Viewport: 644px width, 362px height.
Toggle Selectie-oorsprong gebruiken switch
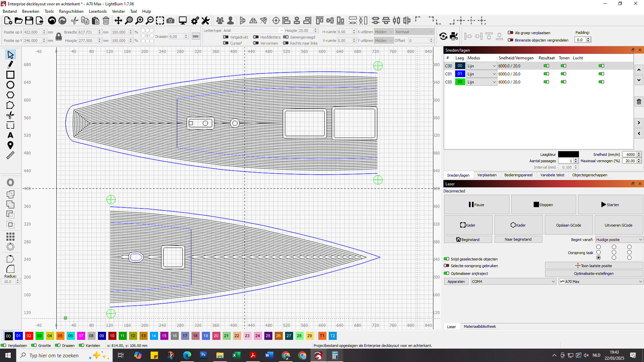pyautogui.click(x=446, y=266)
